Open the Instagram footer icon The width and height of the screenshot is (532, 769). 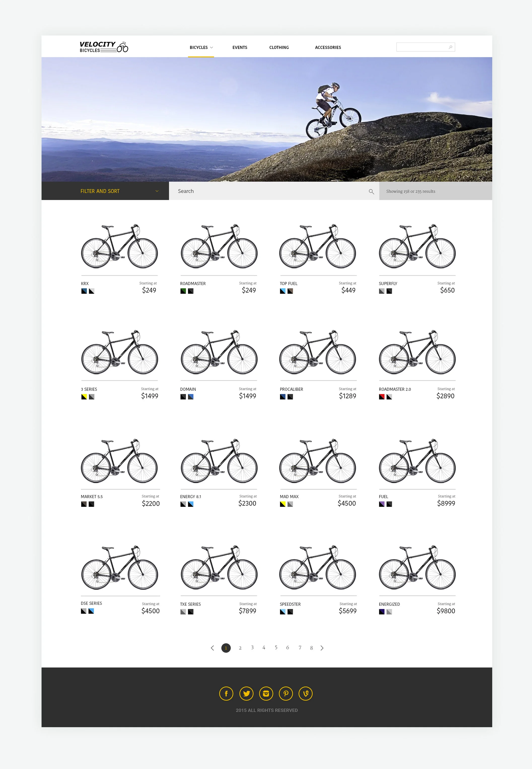pos(266,694)
